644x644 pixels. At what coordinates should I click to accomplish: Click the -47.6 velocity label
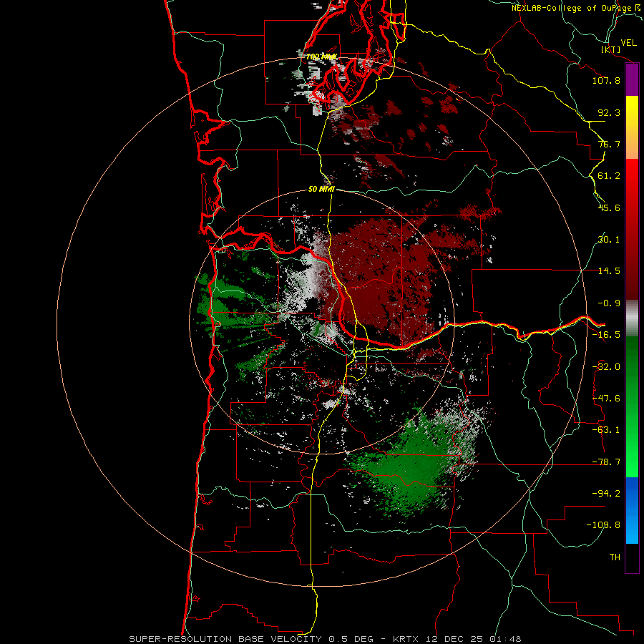[606, 399]
